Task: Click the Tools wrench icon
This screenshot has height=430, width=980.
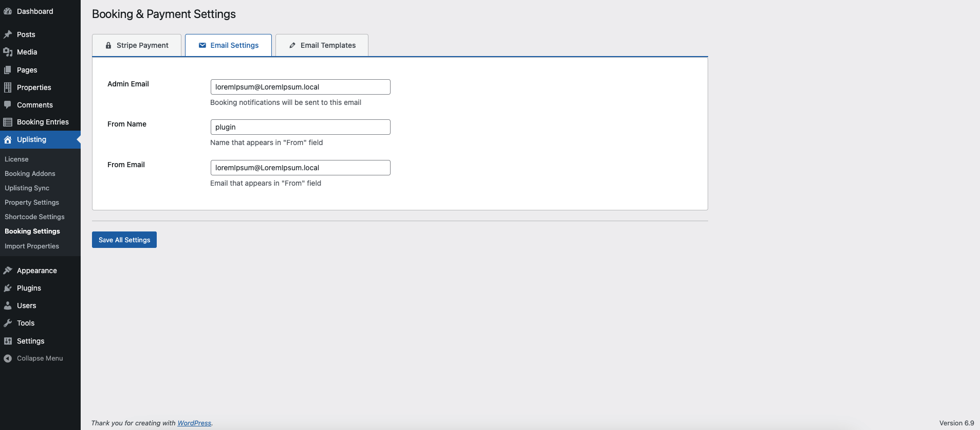Action: point(8,323)
